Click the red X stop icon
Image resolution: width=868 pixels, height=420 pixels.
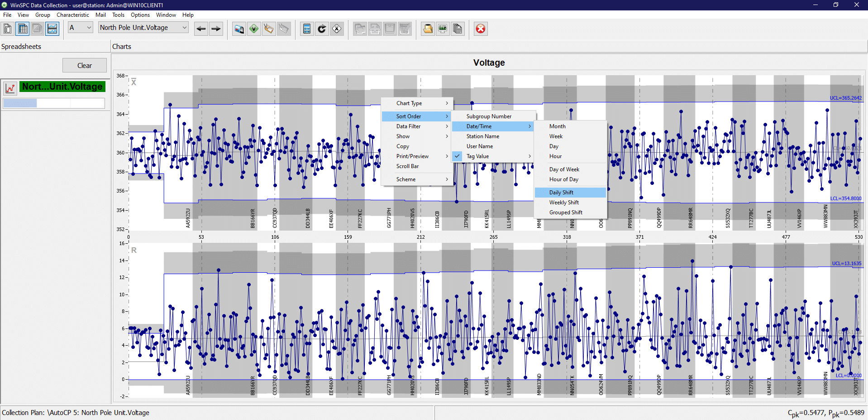pos(480,29)
